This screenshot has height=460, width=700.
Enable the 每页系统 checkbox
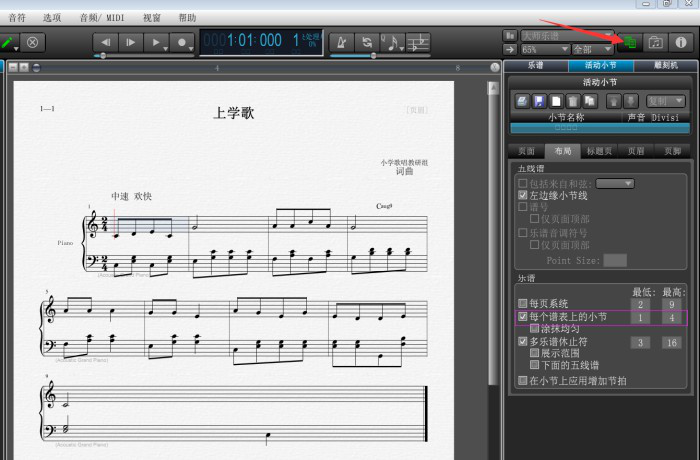(x=522, y=303)
